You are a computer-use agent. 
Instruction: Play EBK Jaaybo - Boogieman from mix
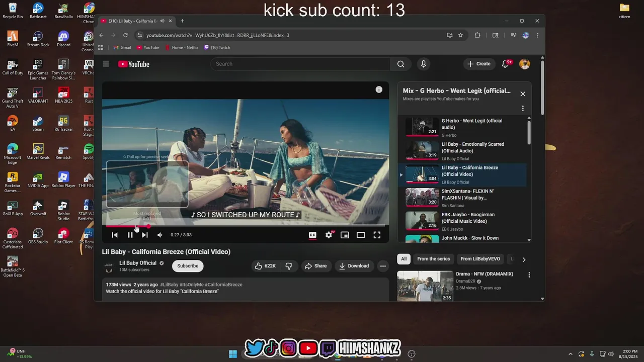pos(462,221)
